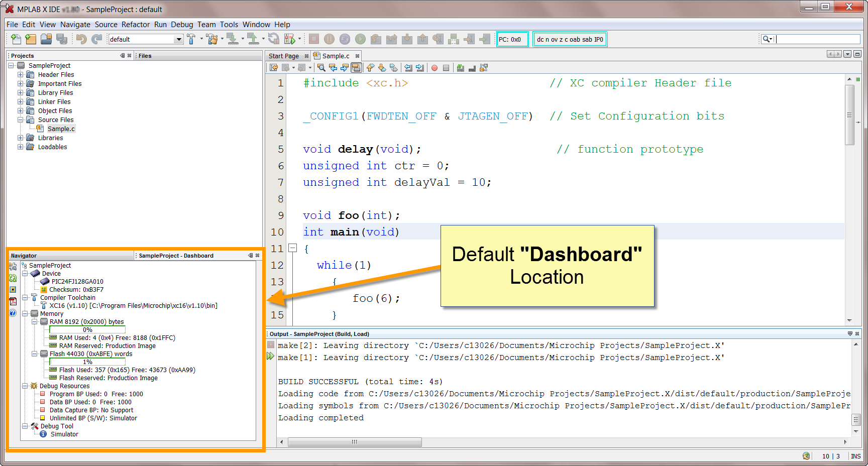Viewport: 868px width, 466px height.
Task: Click the dashboard blue help icon
Action: point(13,313)
